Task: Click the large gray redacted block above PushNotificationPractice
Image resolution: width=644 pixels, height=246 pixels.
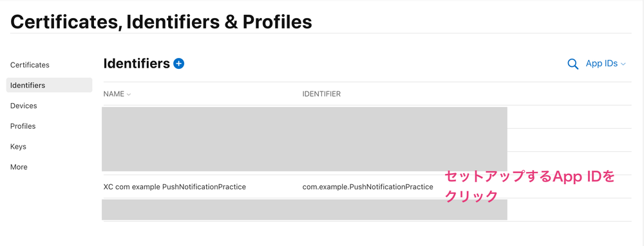Action: click(305, 139)
